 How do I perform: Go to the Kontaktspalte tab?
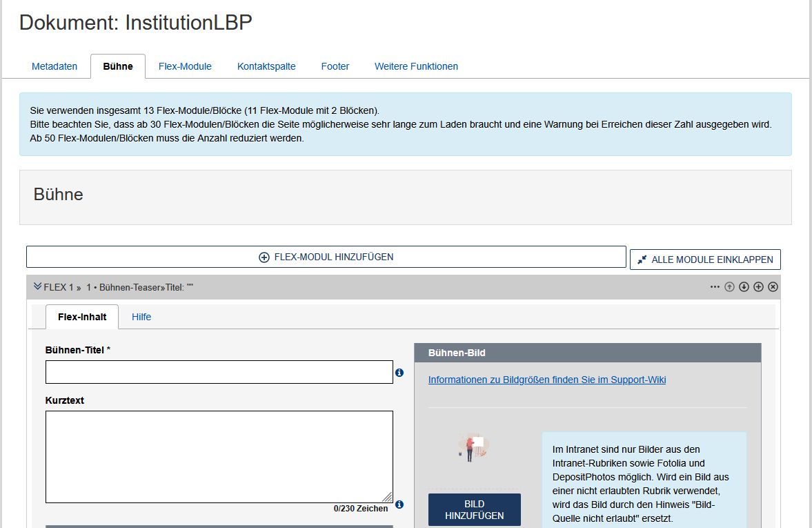point(266,67)
